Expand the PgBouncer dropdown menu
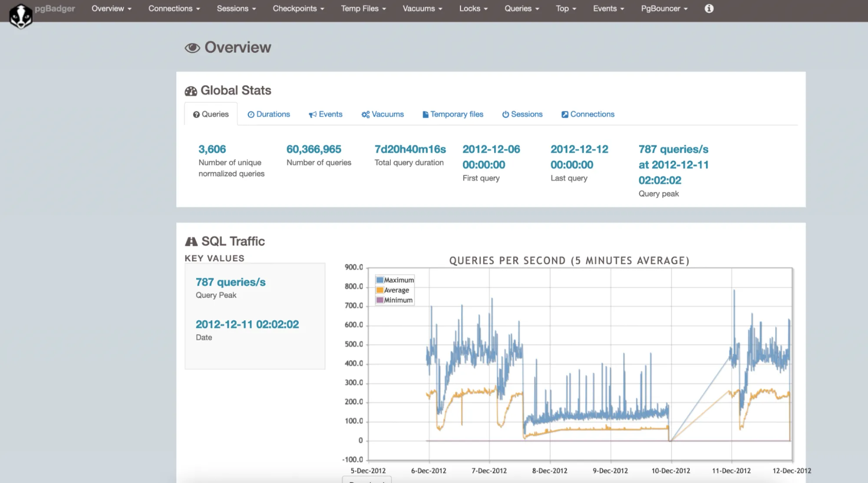 pyautogui.click(x=664, y=9)
